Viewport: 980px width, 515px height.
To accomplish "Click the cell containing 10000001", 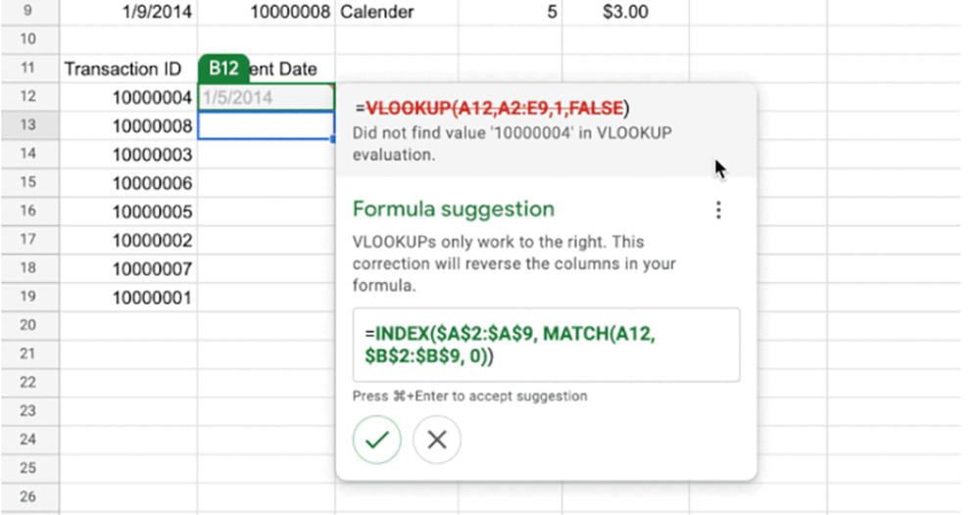I will point(128,297).
